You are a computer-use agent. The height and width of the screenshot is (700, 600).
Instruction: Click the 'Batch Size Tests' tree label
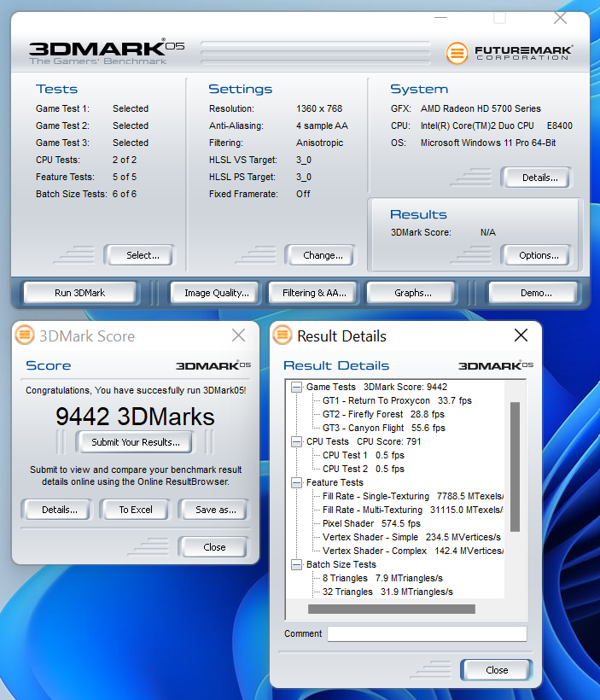(341, 565)
